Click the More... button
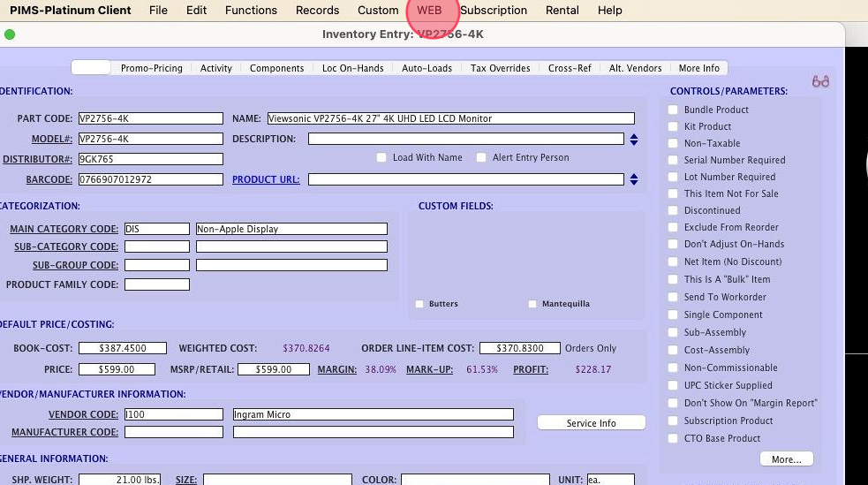 tap(786, 459)
